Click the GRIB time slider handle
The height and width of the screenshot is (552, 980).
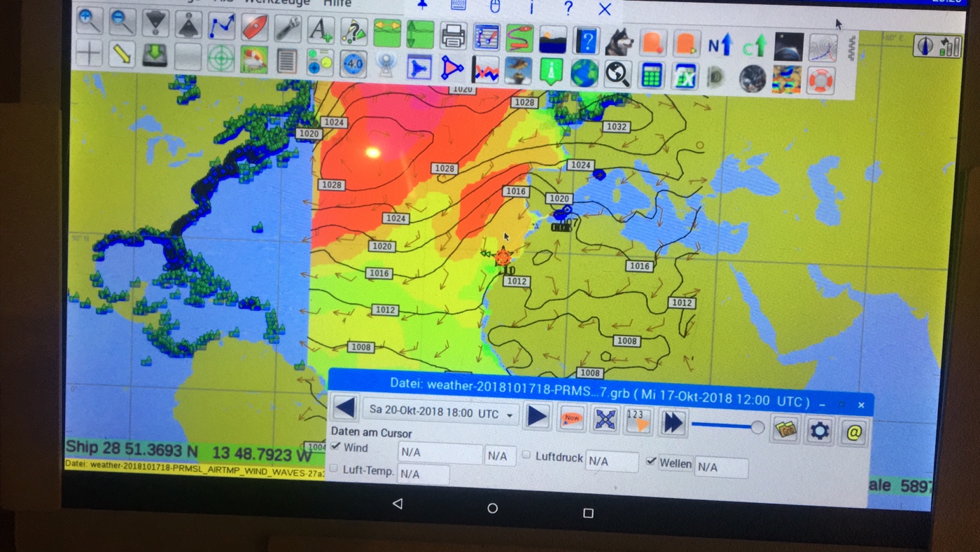757,427
